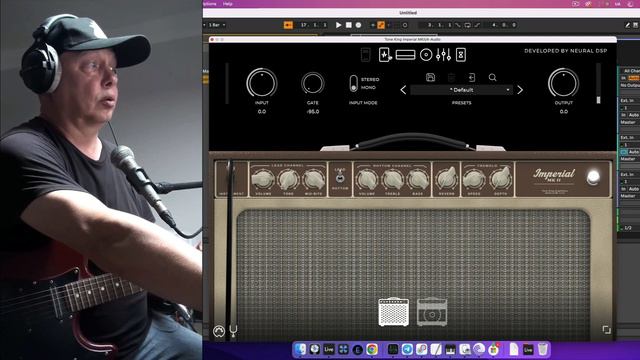
Task: Open the stompbox pedal section icon
Action: pos(366,55)
